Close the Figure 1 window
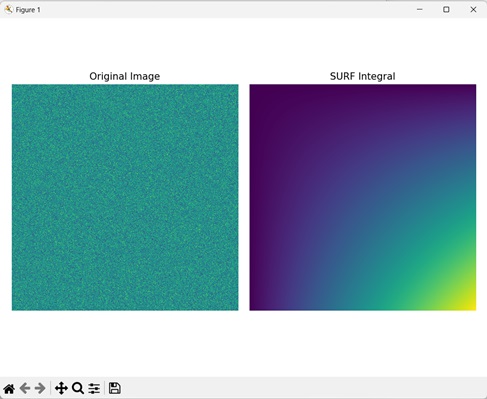 click(473, 9)
